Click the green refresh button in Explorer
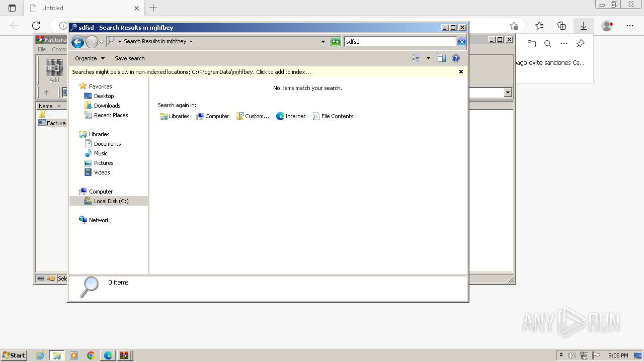Screen dimensions: 644x362 pos(336,42)
